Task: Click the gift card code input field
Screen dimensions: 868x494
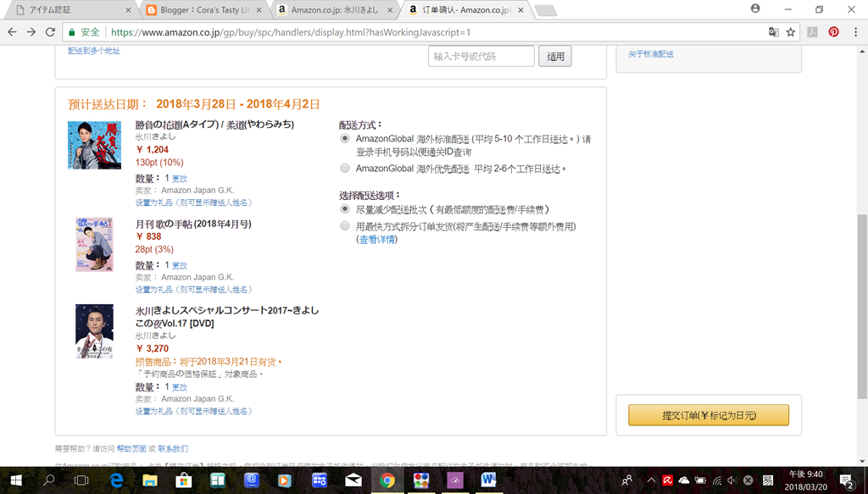Action: (481, 56)
